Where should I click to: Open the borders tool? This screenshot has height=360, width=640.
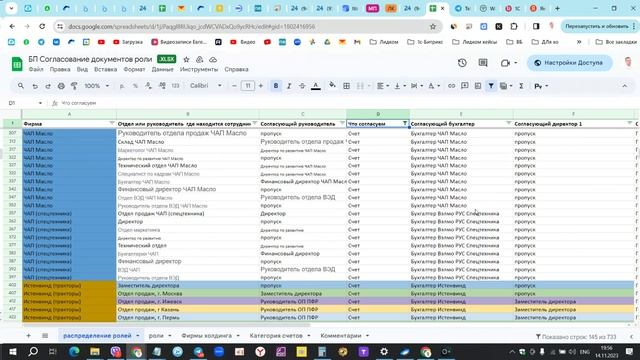[x=347, y=86]
